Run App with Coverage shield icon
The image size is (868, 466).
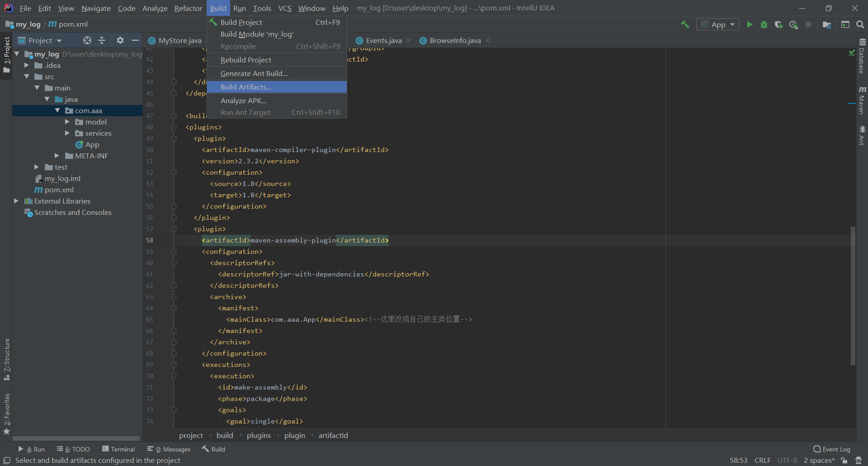(778, 24)
